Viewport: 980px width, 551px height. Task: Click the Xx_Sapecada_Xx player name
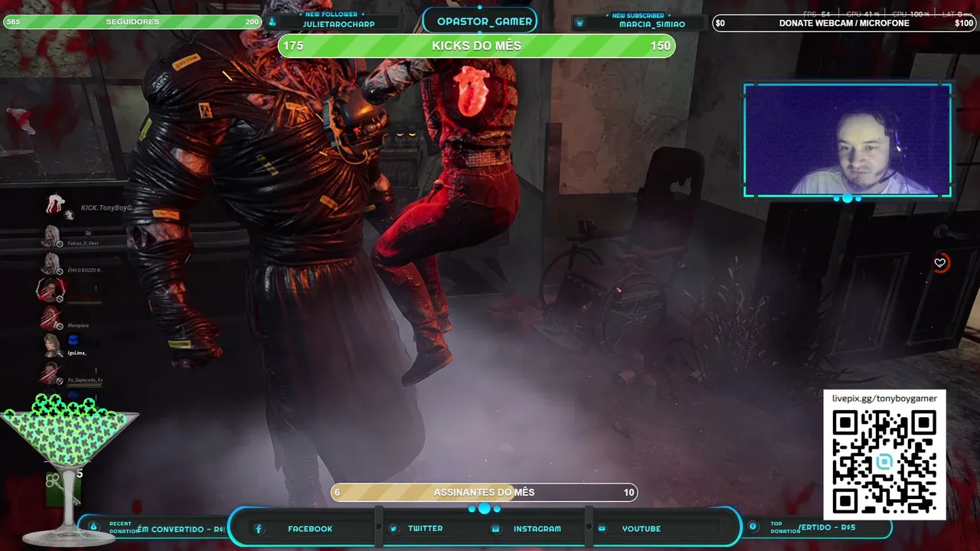coord(85,380)
